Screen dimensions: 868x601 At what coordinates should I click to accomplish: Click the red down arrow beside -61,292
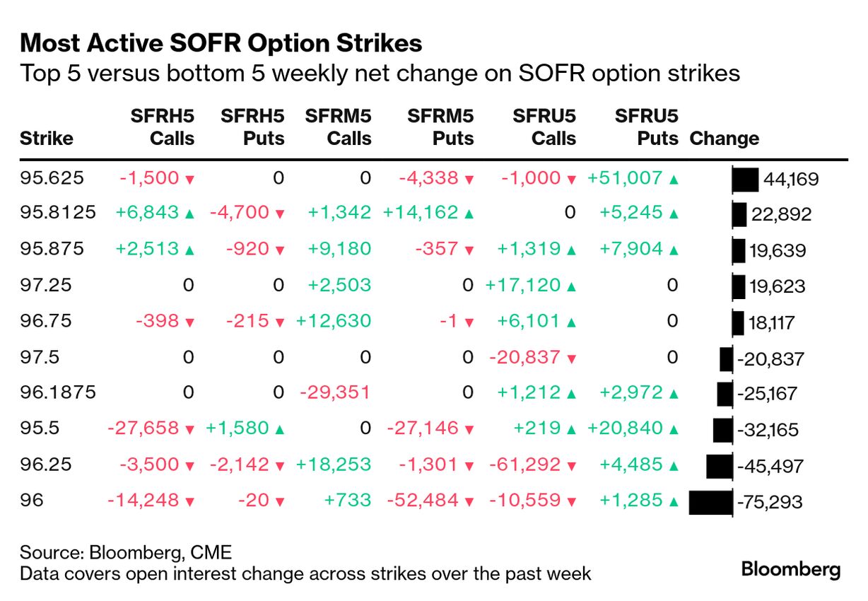click(x=571, y=466)
